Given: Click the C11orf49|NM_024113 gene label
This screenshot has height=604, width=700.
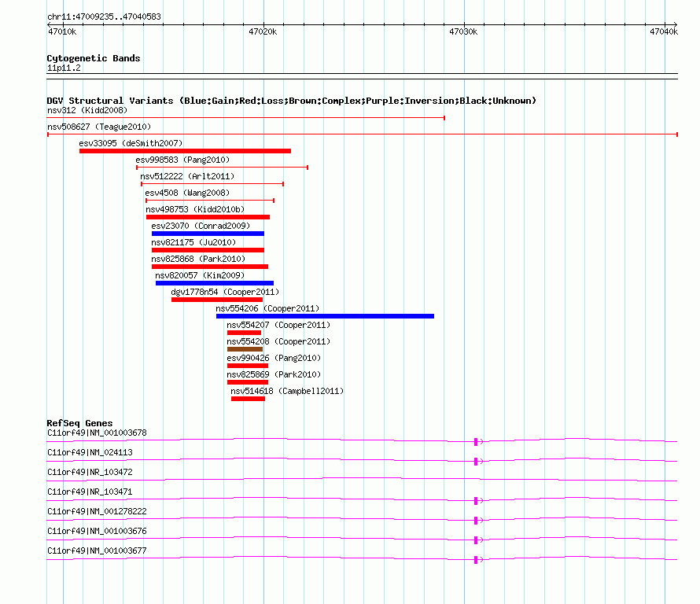Looking at the screenshot, I should pos(90,453).
